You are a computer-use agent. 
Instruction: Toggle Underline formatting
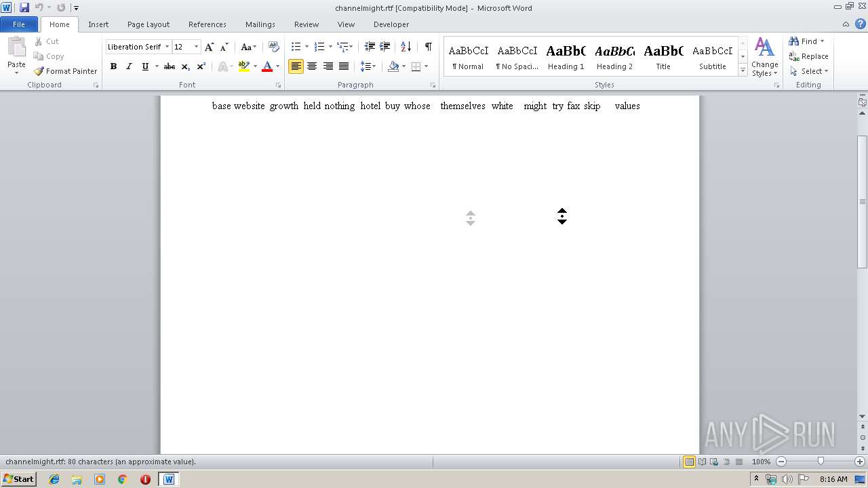[x=145, y=66]
